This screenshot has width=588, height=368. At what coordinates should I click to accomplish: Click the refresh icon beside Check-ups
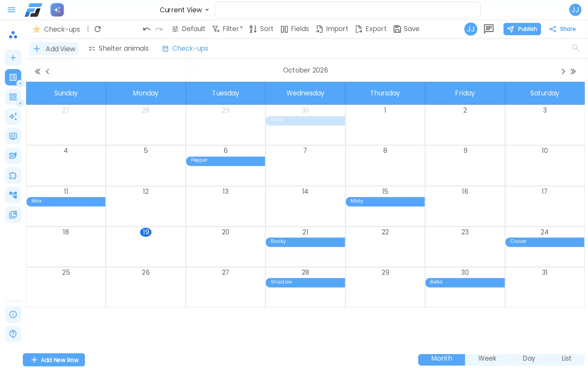(98, 29)
